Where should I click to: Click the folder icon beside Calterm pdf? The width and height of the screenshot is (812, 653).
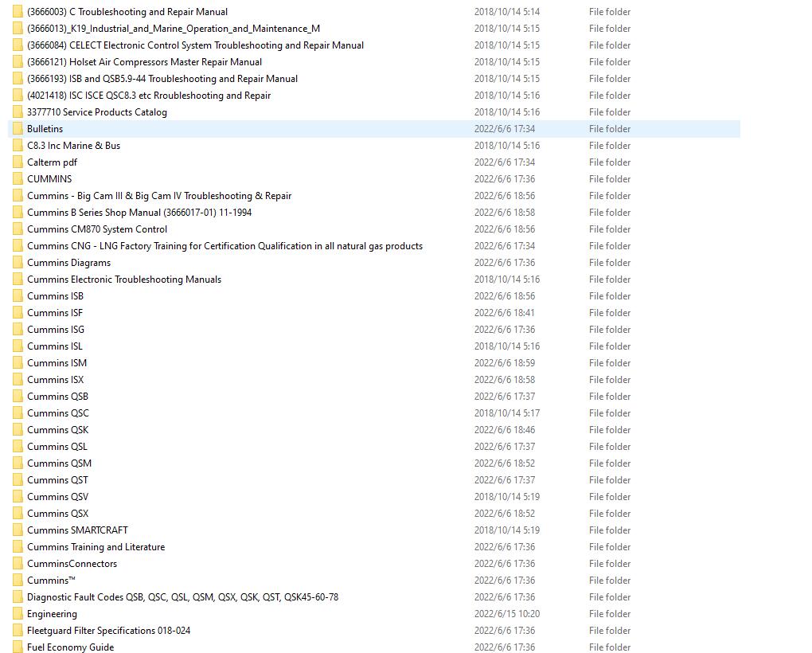click(x=18, y=162)
